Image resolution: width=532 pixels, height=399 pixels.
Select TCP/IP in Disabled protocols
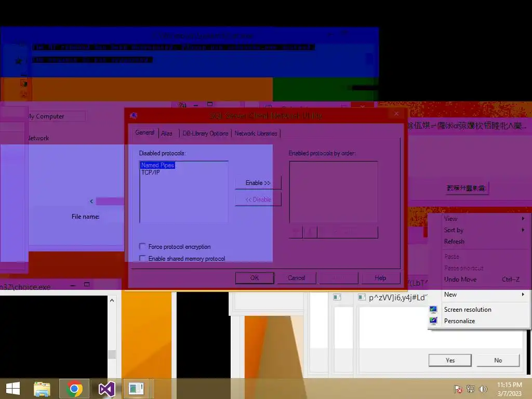click(150, 172)
